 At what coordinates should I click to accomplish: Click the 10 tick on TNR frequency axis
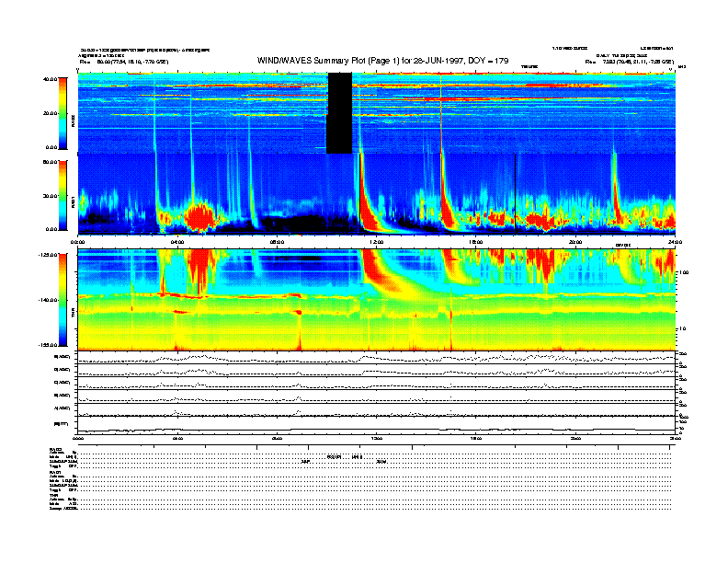click(x=682, y=328)
